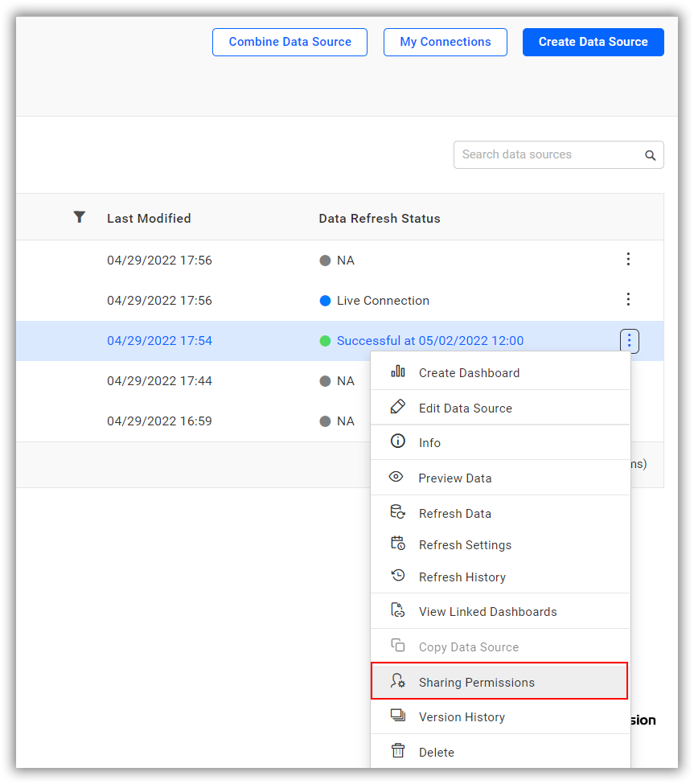Click the green Successful status dot
The width and height of the screenshot is (694, 784).
pyautogui.click(x=325, y=341)
